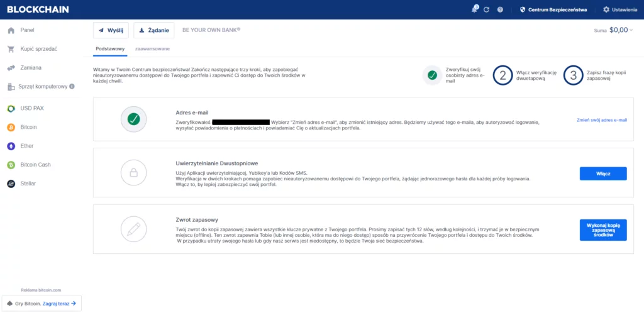The width and height of the screenshot is (644, 313).
Task: Click the shopping cart icon for Kupić sprzedać
Action: point(11,49)
